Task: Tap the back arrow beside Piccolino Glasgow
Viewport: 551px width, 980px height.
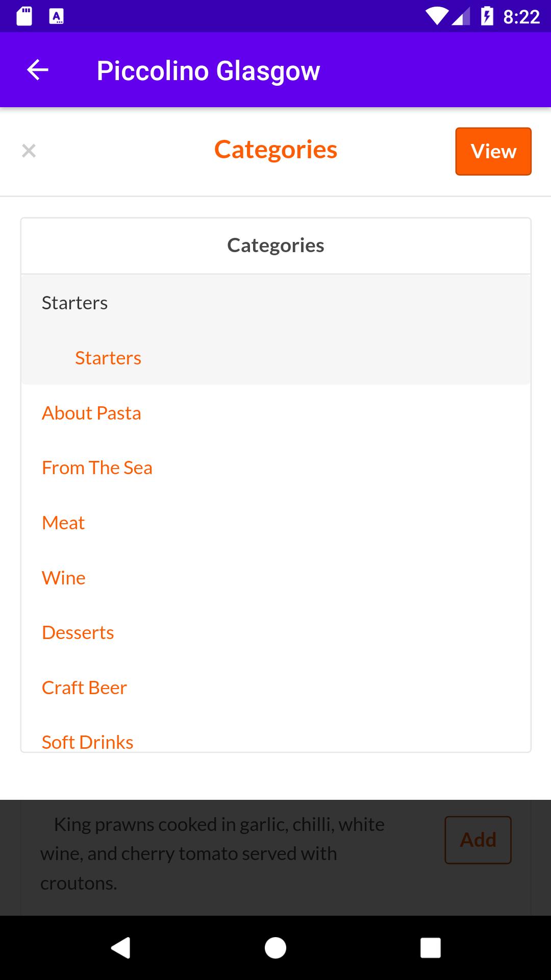Action: pos(37,70)
